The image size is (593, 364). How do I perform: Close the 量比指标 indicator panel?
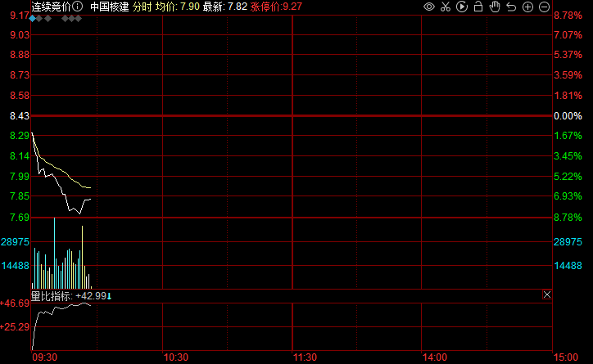point(547,294)
